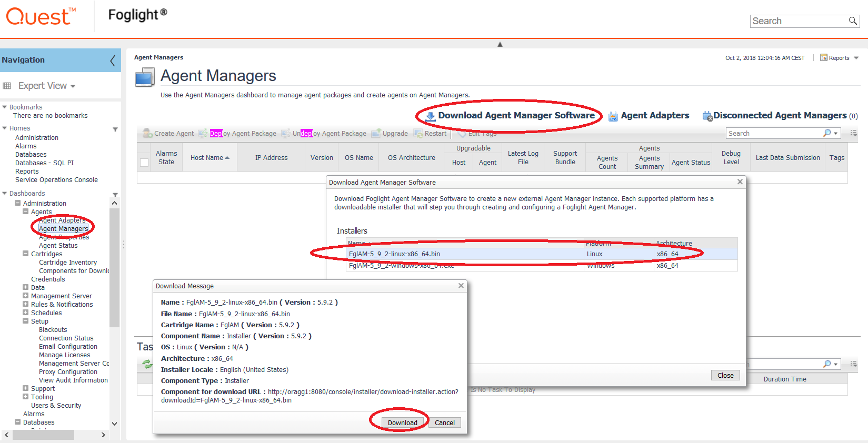Click the Agent Managers page icon
The height and width of the screenshot is (443, 868).
tap(145, 78)
